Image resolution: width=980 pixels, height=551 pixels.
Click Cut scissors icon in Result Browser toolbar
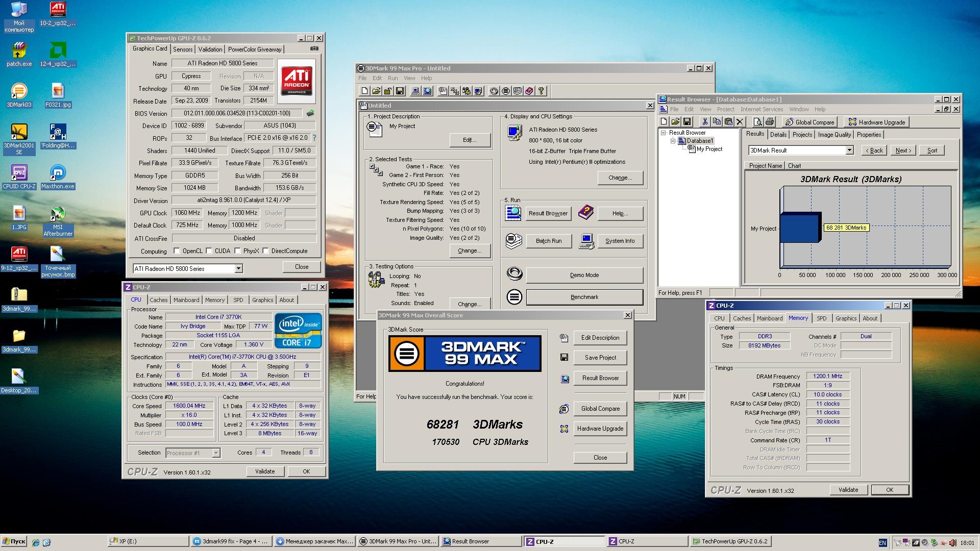(705, 122)
